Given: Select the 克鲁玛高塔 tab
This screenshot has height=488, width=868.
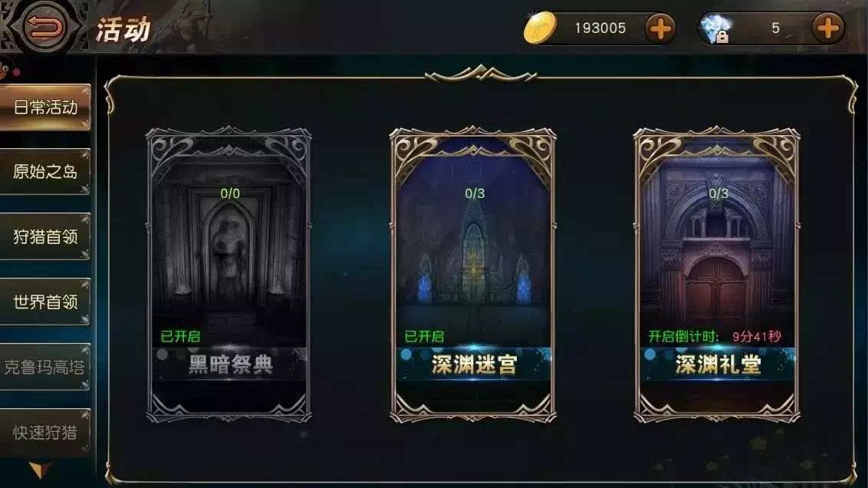Looking at the screenshot, I should (44, 367).
